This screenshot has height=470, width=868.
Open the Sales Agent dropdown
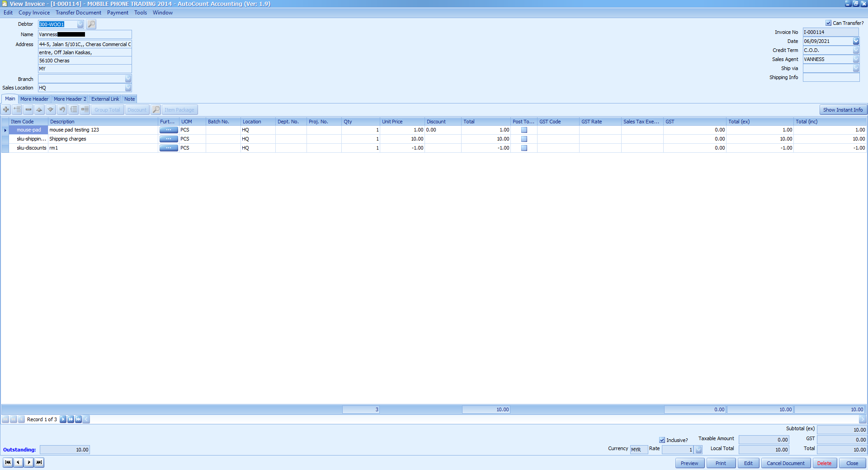(x=856, y=59)
